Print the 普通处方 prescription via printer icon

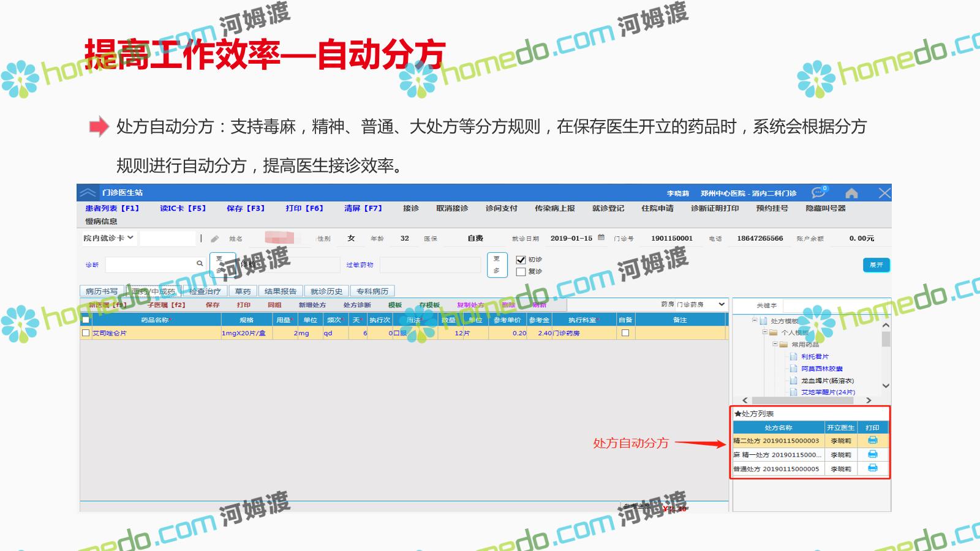pyautogui.click(x=873, y=468)
